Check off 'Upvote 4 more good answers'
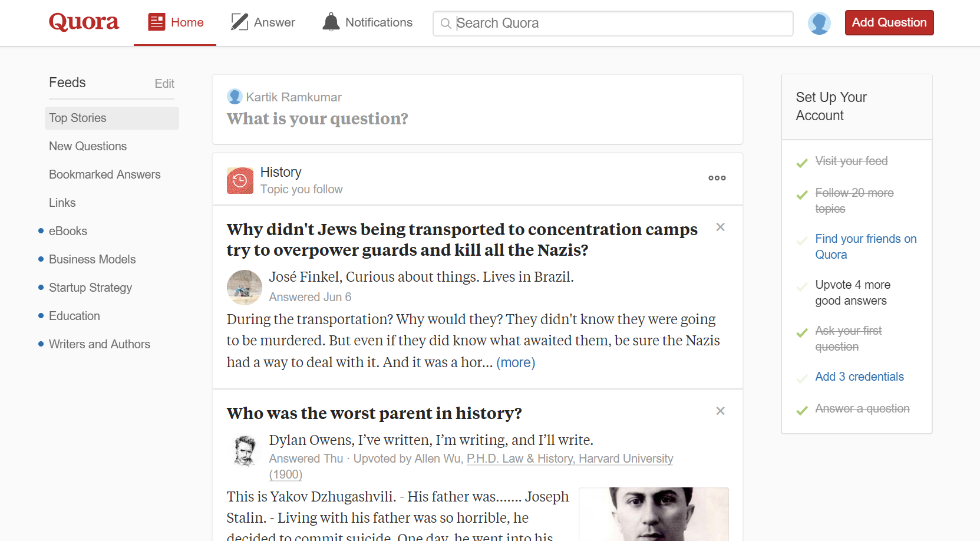 pyautogui.click(x=802, y=286)
